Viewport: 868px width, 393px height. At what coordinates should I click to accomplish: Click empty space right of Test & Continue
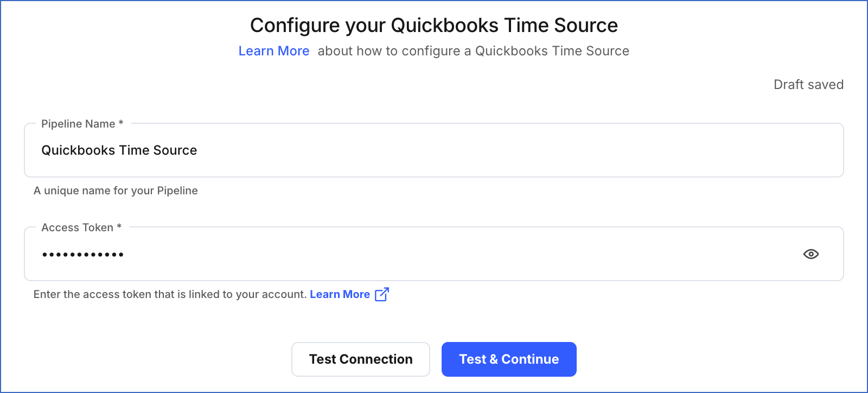pyautogui.click(x=705, y=359)
